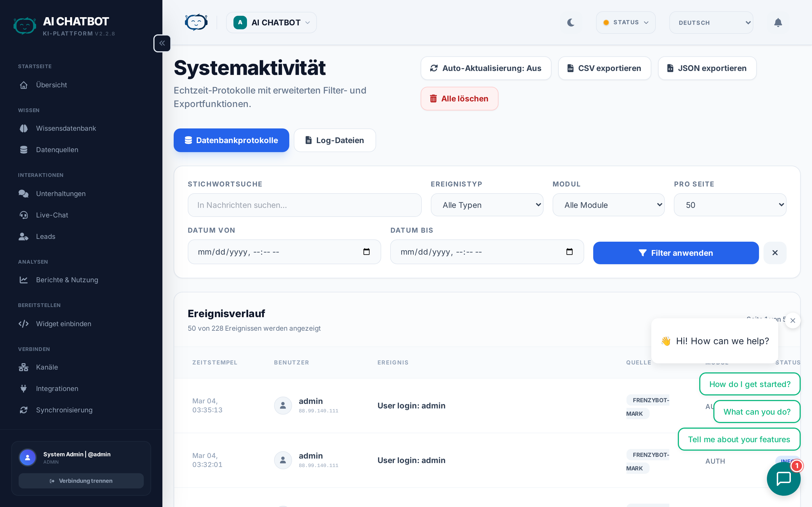Open the Alle Module dropdown
The image size is (812, 507).
(x=608, y=205)
